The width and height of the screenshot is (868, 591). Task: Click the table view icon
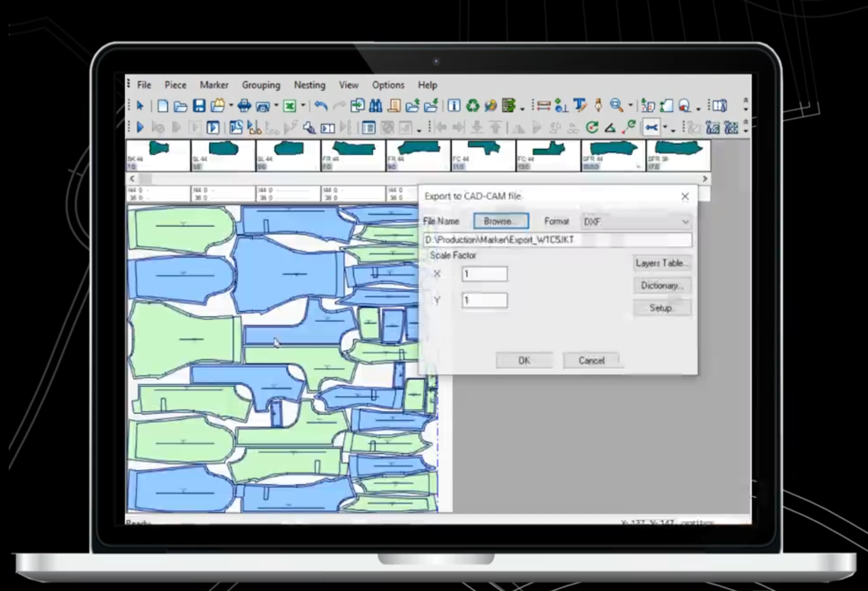(368, 128)
